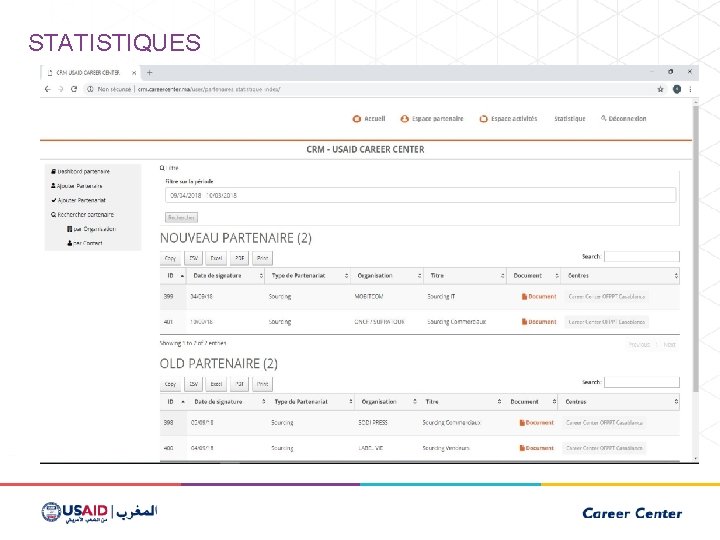Screen dimensions: 720x540
Task: Open Document link for row 398
Action: click(536, 422)
